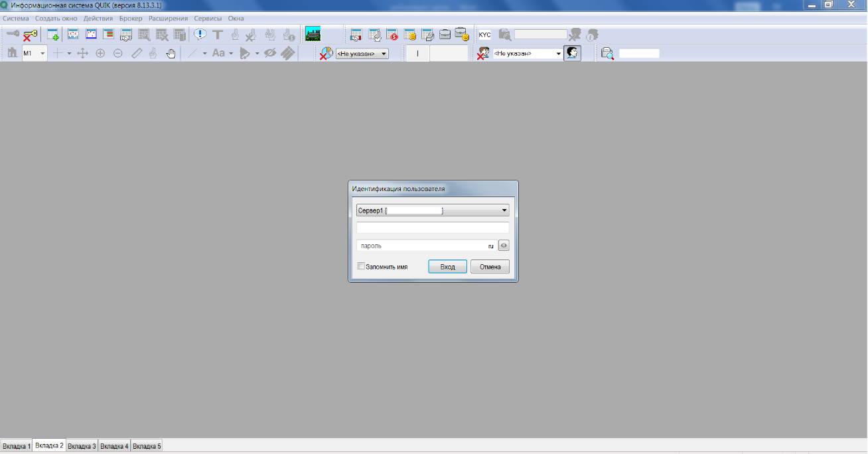
Task: Switch to tab Вкладка 5
Action: click(x=147, y=446)
